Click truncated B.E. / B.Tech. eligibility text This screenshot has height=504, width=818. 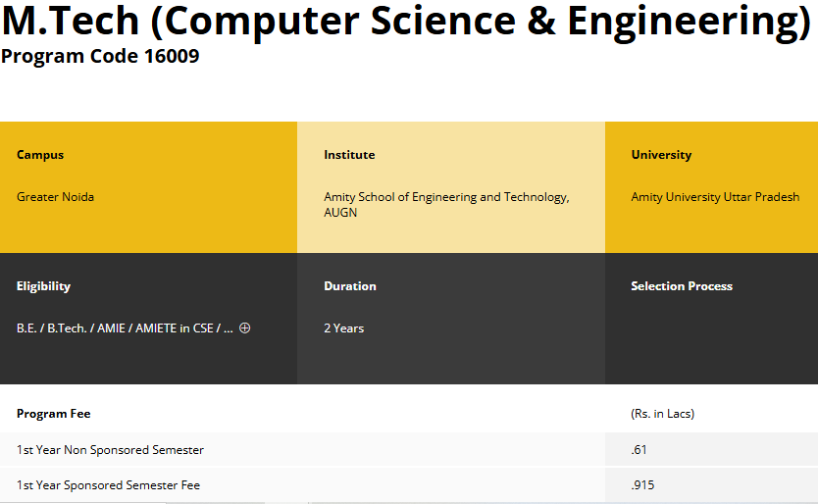(x=125, y=328)
